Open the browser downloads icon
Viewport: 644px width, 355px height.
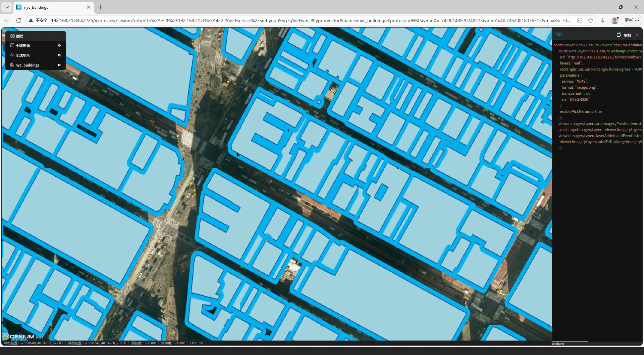point(602,20)
